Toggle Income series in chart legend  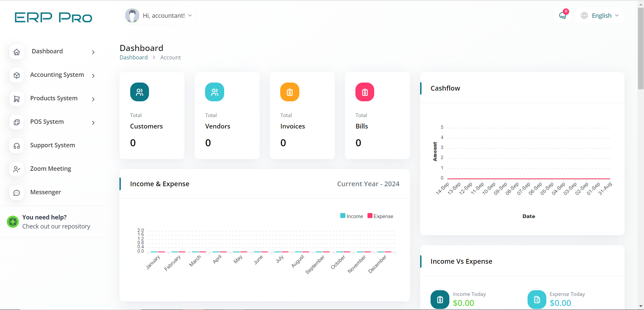(x=352, y=216)
